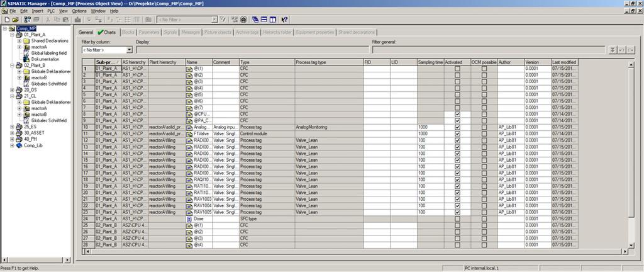Image resolution: width=644 pixels, height=272 pixels.
Task: Select row number 10 header
Action: (88, 127)
